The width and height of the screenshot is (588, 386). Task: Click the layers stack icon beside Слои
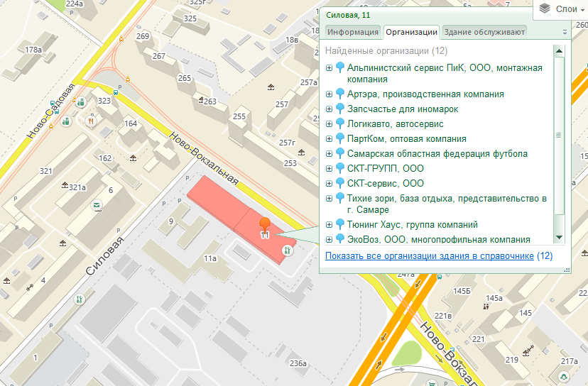pyautogui.click(x=545, y=9)
